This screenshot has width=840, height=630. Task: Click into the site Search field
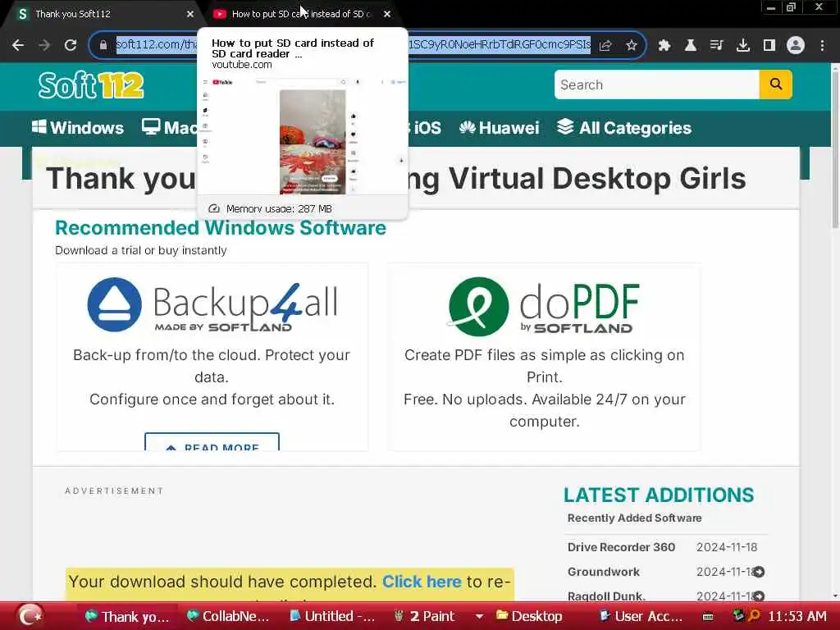click(x=657, y=84)
